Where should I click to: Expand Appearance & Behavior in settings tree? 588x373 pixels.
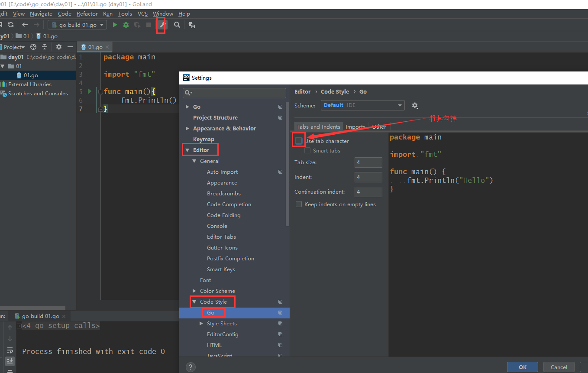click(187, 129)
